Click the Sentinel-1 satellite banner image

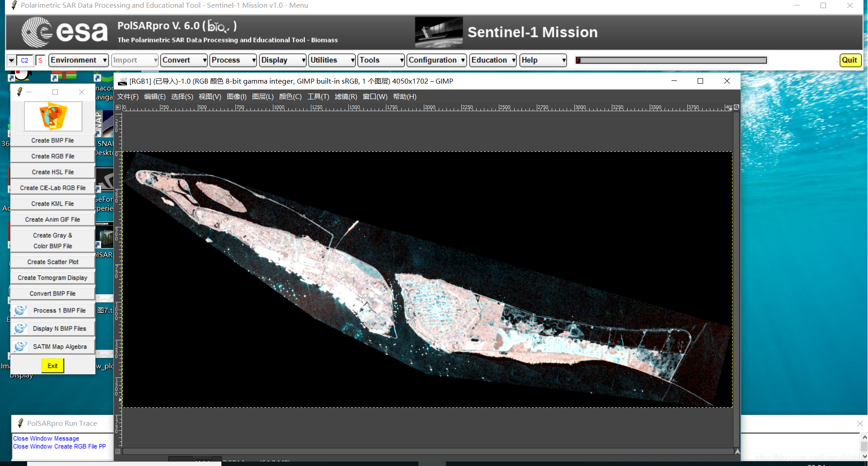point(439,32)
